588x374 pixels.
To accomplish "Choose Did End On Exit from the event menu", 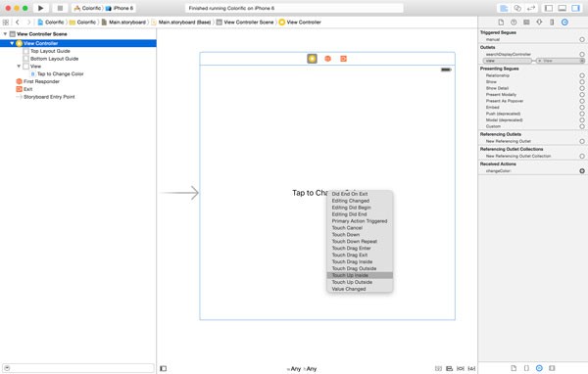I will [x=360, y=194].
